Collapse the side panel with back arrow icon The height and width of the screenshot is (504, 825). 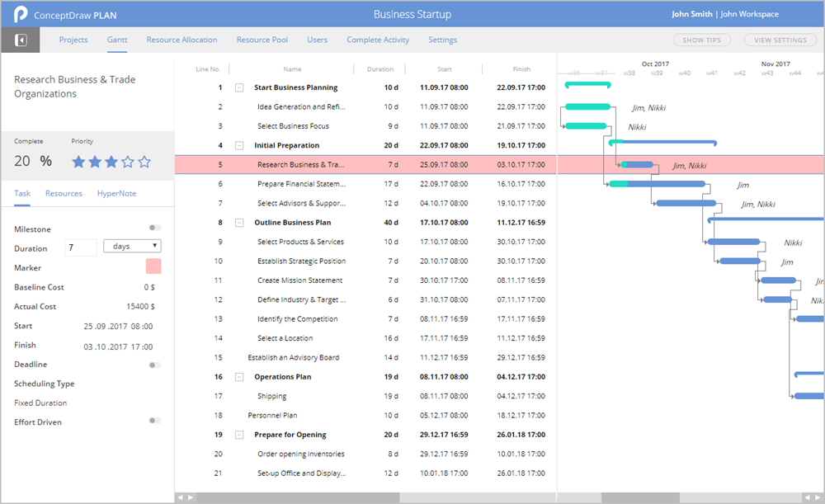pos(21,40)
